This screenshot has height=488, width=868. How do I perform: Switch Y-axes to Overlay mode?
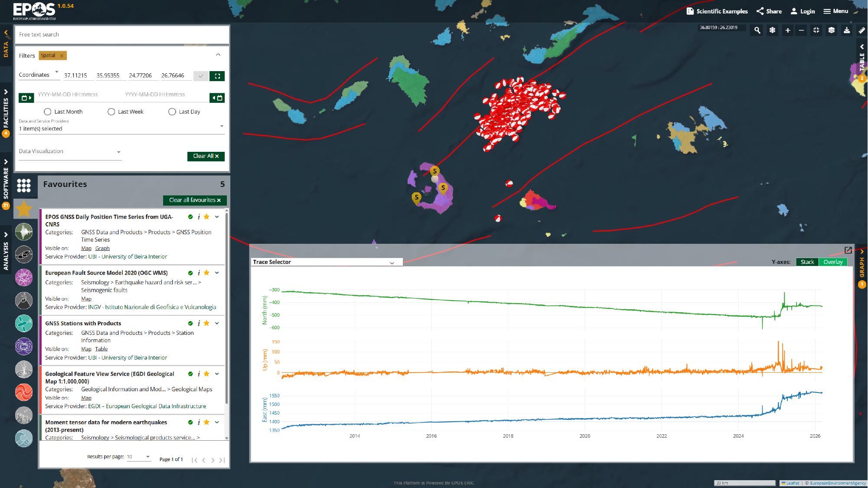click(x=832, y=262)
